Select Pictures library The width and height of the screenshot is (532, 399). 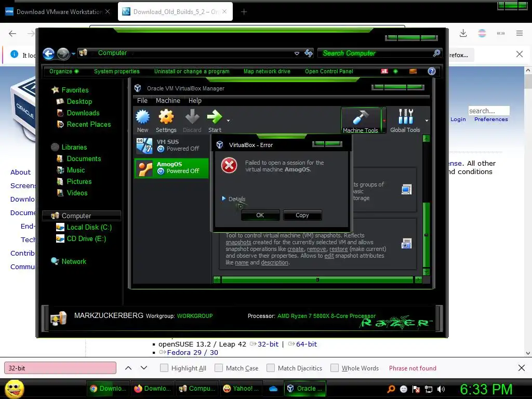coord(79,181)
